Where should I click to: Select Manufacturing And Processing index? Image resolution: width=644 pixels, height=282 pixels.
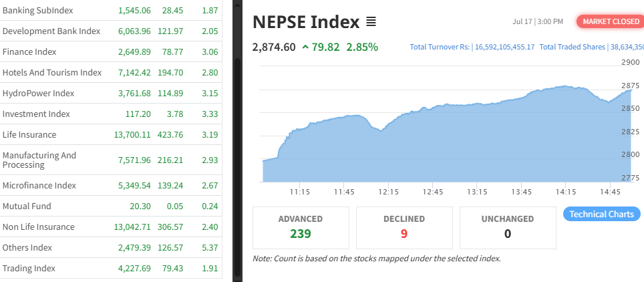[39, 160]
